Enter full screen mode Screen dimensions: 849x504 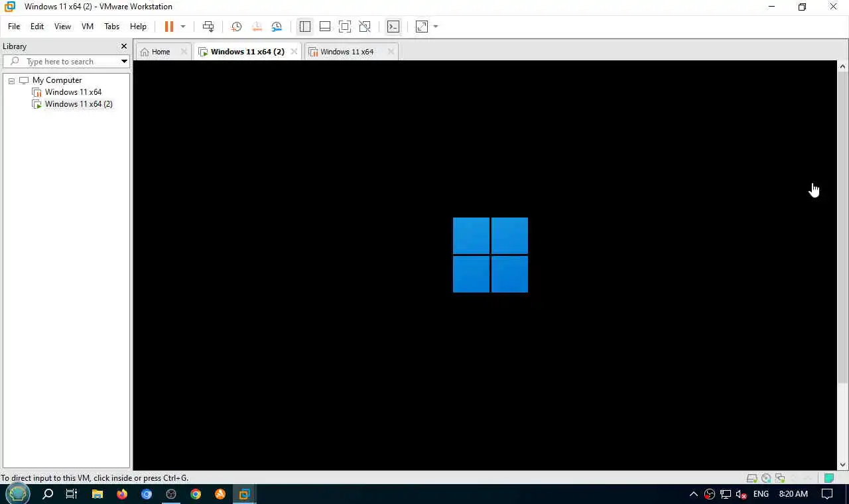[x=345, y=27]
